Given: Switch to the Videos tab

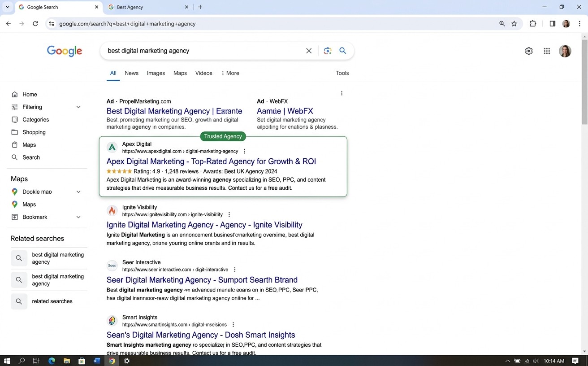Looking at the screenshot, I should point(204,73).
